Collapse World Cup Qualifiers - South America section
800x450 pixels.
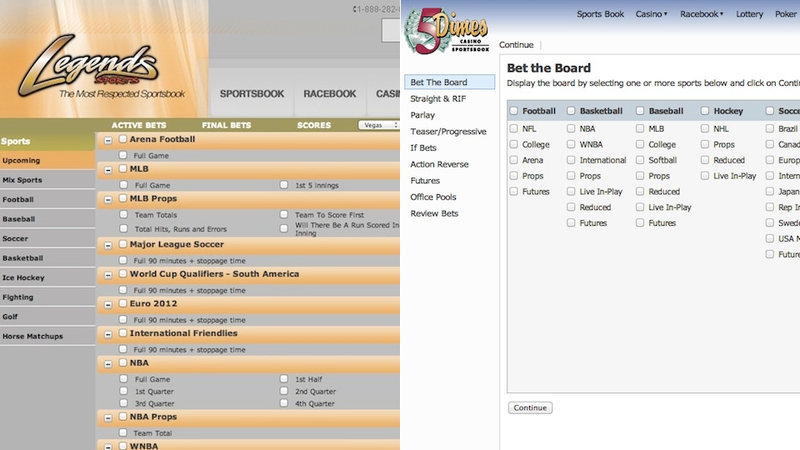coord(108,274)
